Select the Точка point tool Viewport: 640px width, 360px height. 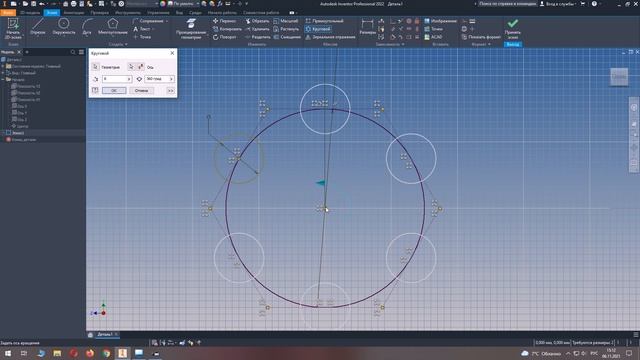142,37
